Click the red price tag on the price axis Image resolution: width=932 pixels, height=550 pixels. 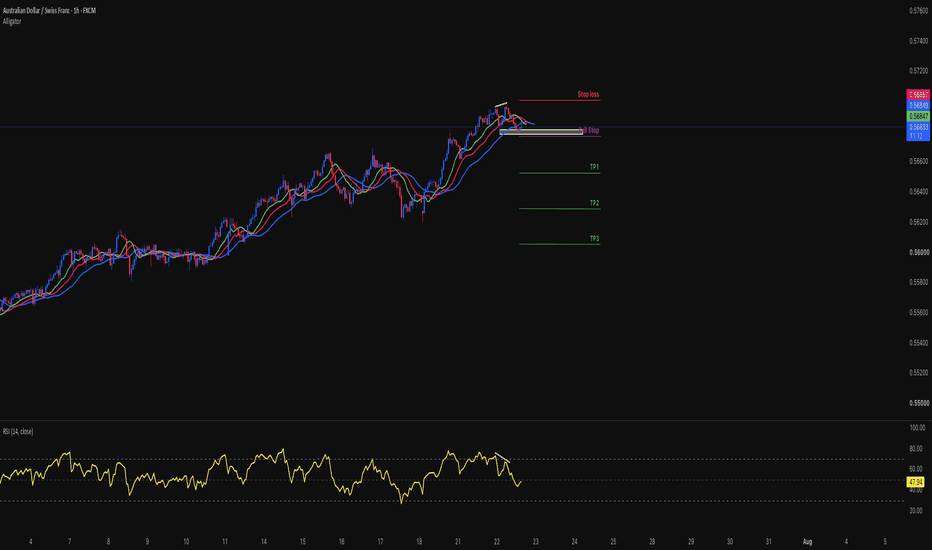918,95
